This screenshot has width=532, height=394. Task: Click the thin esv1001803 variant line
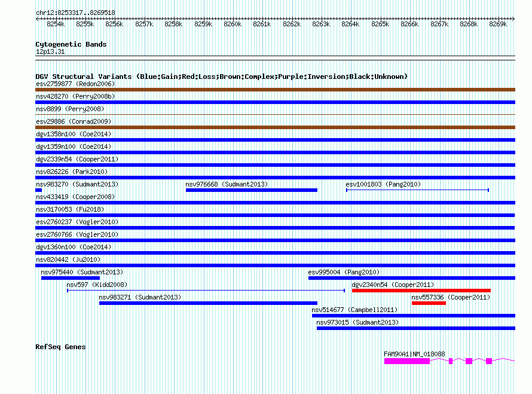417,190
